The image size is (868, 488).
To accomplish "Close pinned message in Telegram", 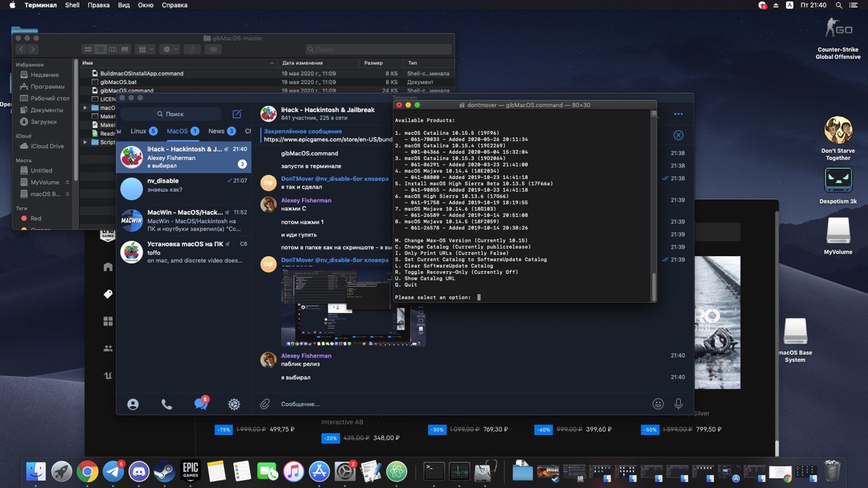I will pyautogui.click(x=678, y=135).
